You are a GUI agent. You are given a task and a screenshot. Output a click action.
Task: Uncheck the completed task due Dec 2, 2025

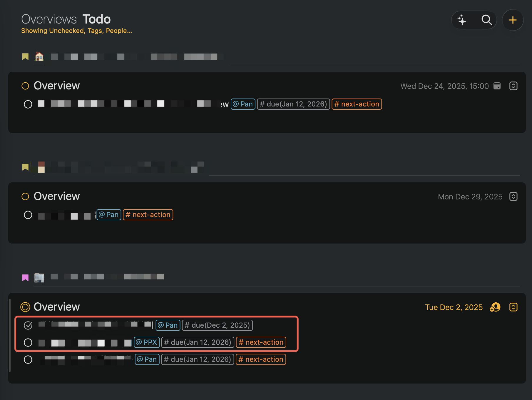(x=28, y=325)
